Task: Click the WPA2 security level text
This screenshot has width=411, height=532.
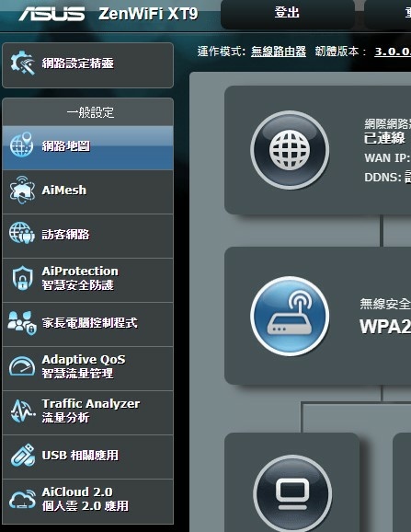Action: 385,327
